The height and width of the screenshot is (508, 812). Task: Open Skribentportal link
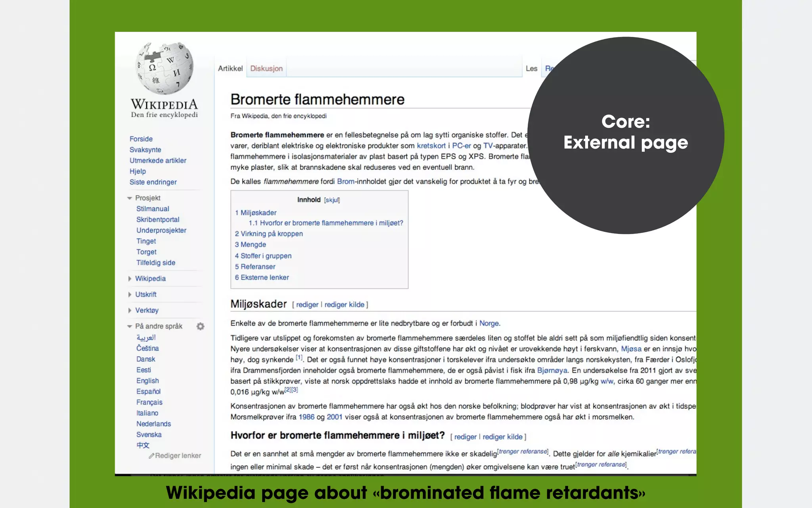(158, 219)
